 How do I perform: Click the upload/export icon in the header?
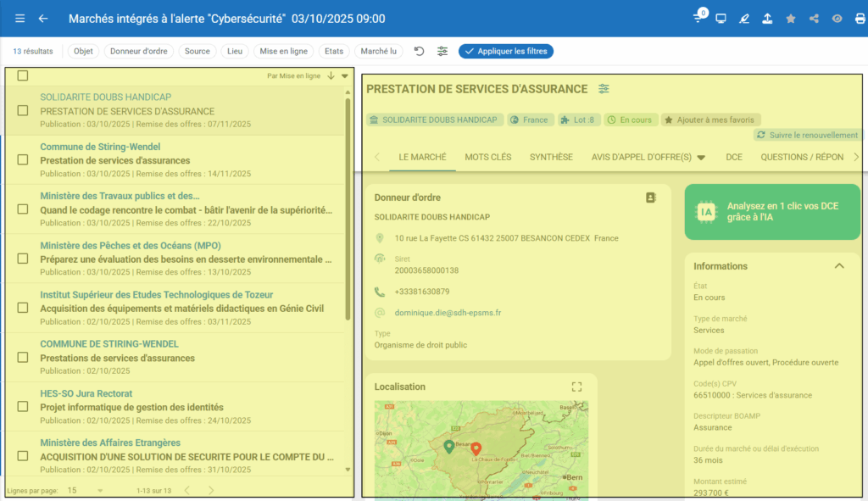[x=768, y=19]
